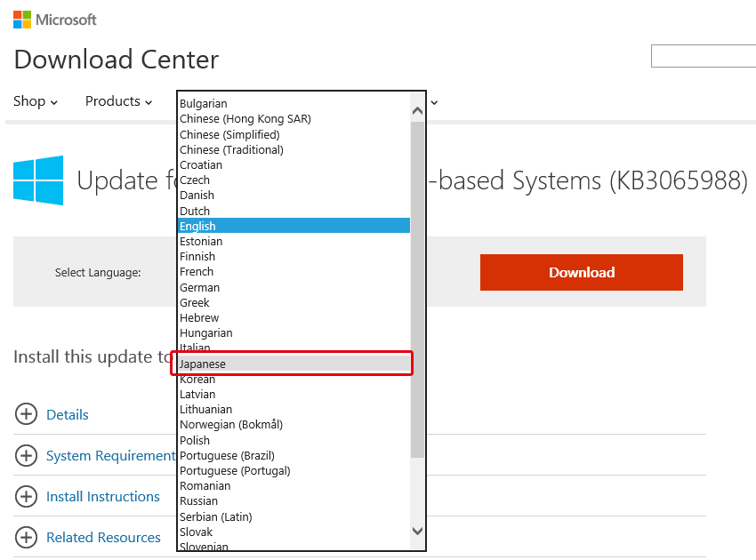
Task: Expand the Install Instructions plus icon
Action: tap(26, 496)
